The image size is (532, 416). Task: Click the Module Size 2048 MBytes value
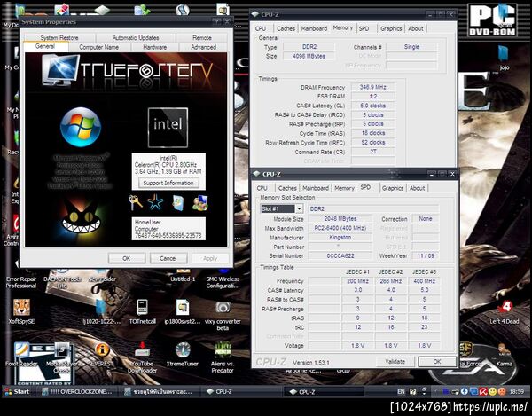(x=340, y=219)
